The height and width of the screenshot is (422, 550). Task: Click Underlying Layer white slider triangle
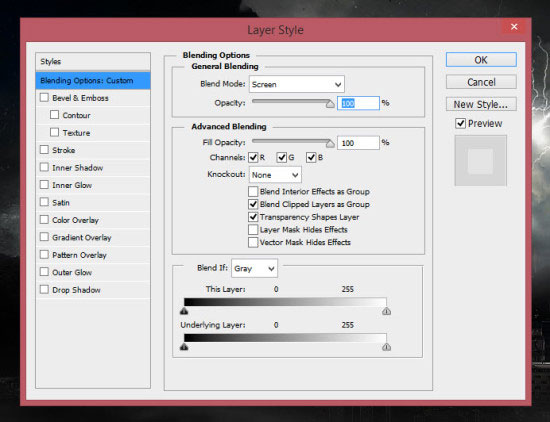pyautogui.click(x=387, y=347)
